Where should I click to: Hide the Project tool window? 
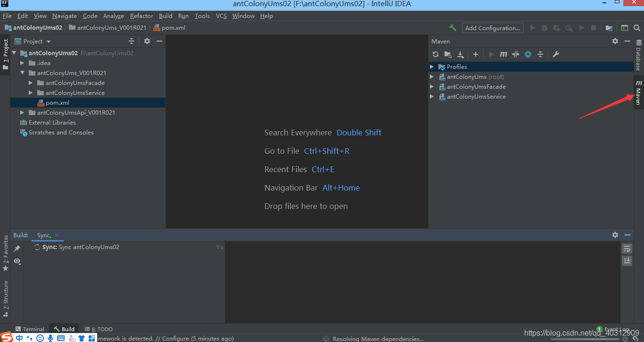pyautogui.click(x=159, y=41)
